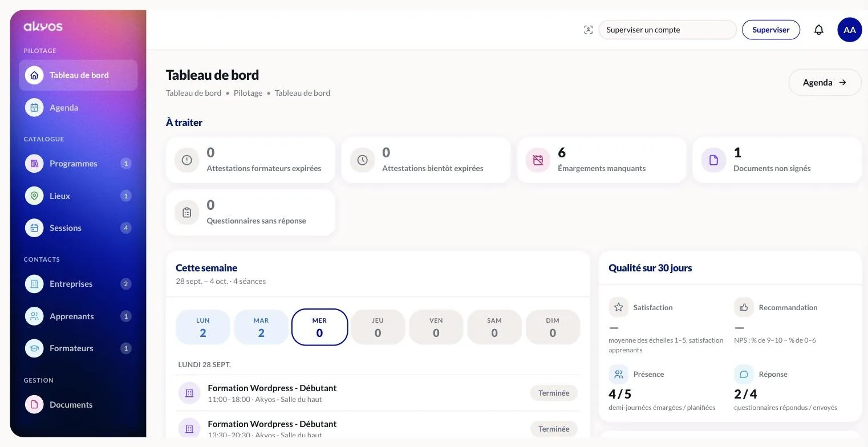Open the Programmes catalogue section
The height and width of the screenshot is (447, 868).
(78, 164)
